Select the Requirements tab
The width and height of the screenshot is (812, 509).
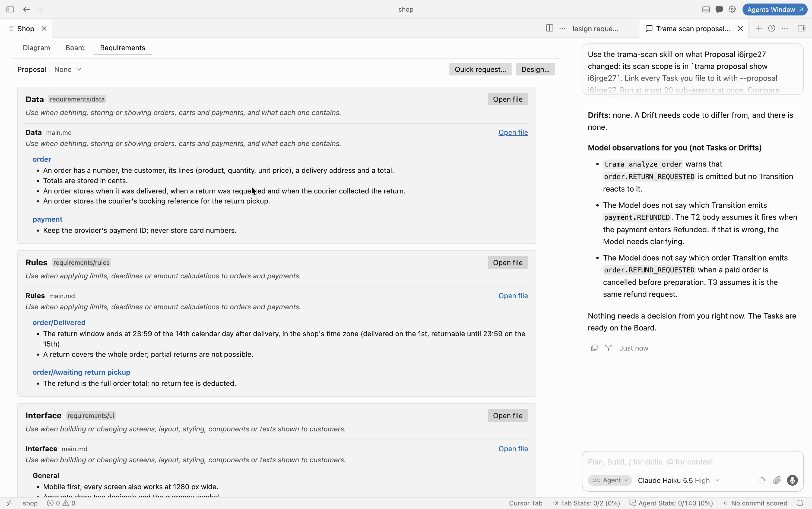tap(123, 48)
